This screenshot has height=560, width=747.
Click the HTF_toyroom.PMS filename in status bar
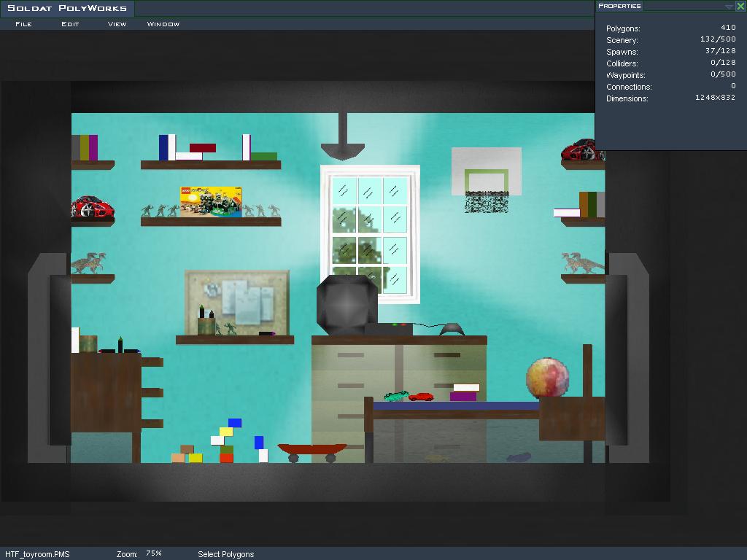click(x=37, y=553)
